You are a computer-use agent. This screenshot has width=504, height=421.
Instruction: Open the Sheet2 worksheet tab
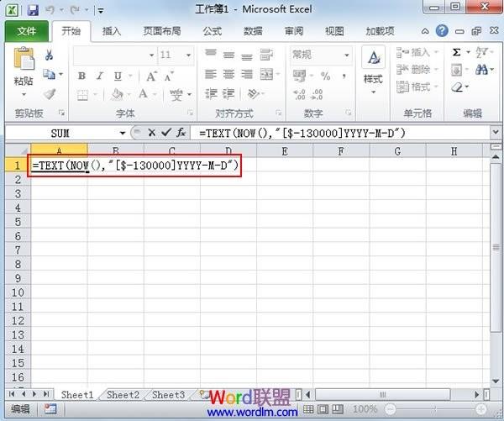[x=123, y=395]
